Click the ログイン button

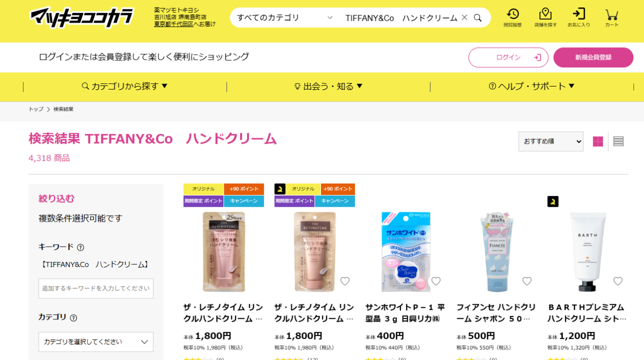[508, 57]
